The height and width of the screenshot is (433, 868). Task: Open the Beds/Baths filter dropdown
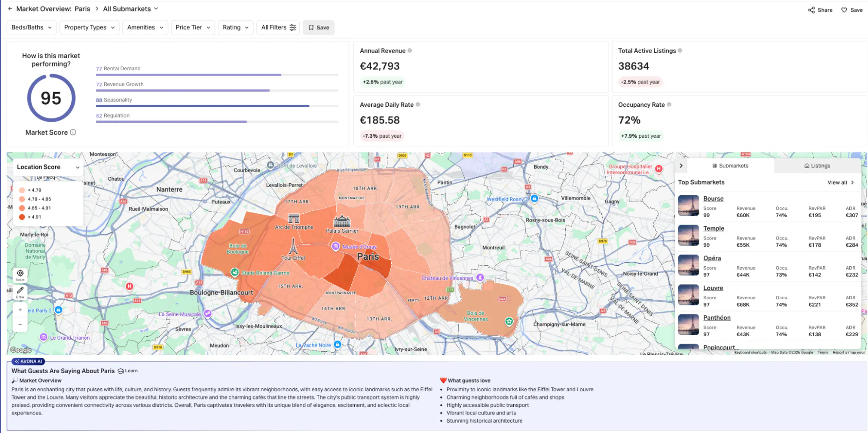32,27
